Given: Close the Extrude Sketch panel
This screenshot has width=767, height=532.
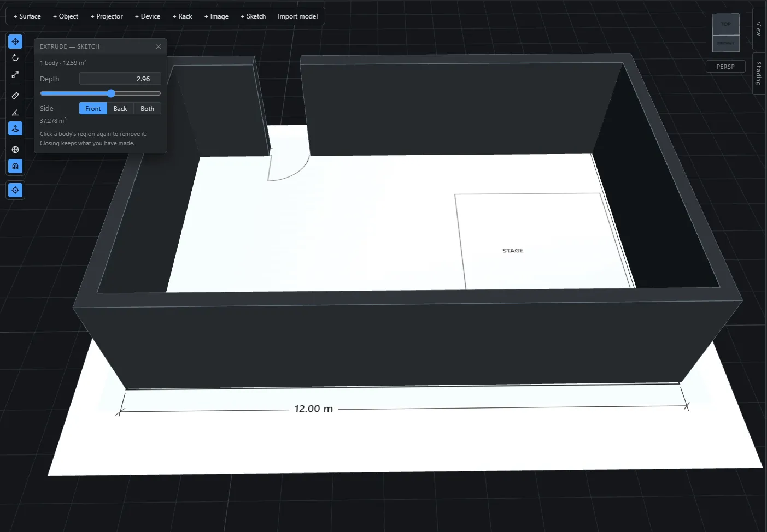Looking at the screenshot, I should [x=159, y=46].
